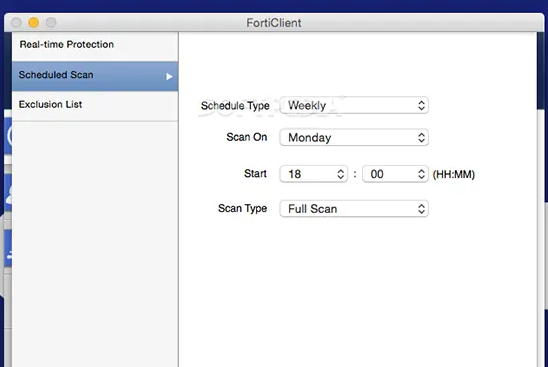Click the third gray zoom button in title bar
The image size is (548, 367).
point(51,22)
